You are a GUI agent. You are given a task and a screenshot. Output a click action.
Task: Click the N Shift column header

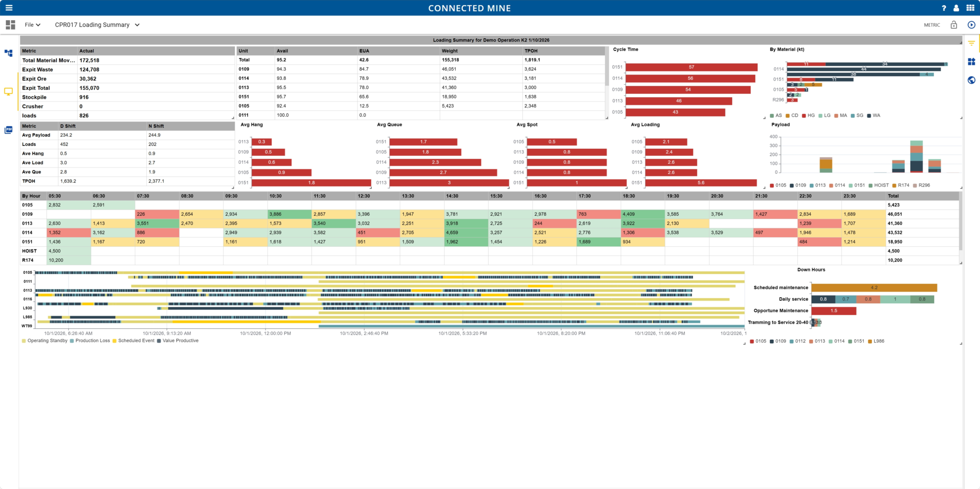(x=190, y=126)
